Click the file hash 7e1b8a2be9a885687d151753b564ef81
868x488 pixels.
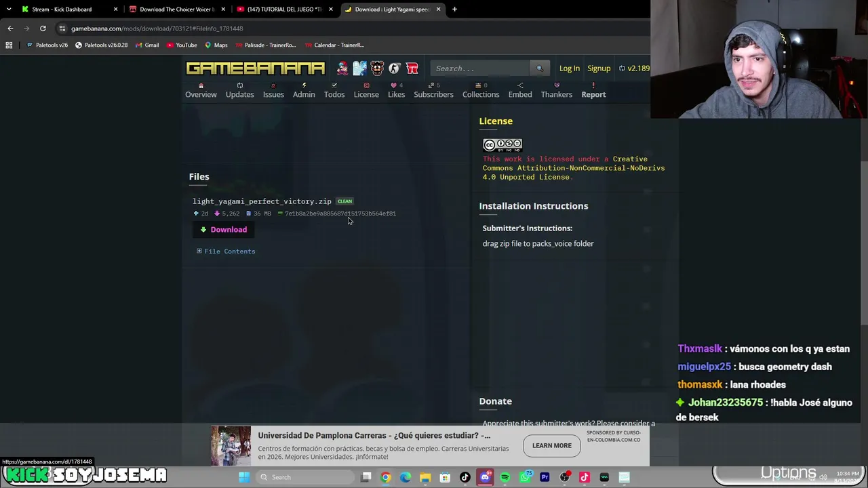[340, 213]
